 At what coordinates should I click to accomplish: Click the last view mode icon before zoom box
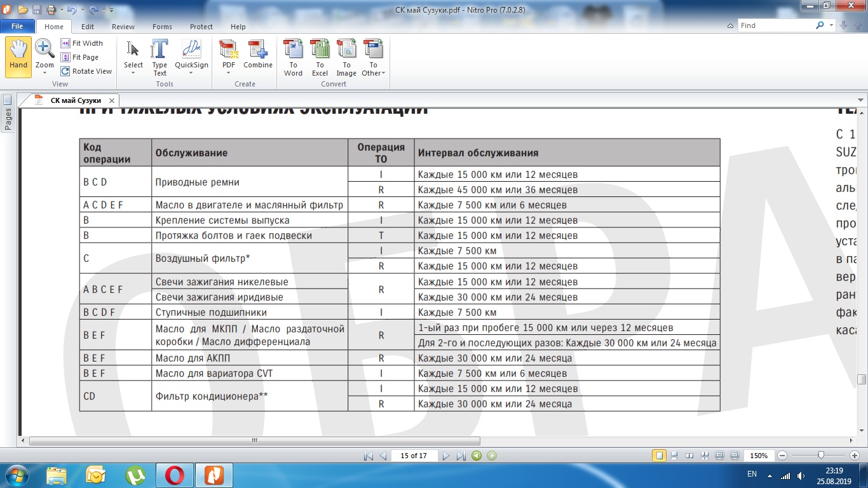coord(735,456)
